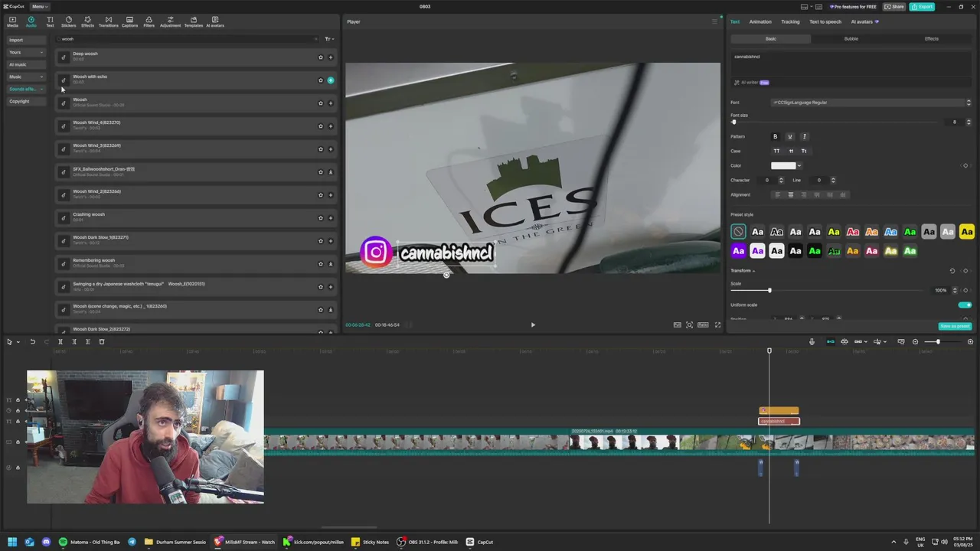This screenshot has height=551, width=980.
Task: Favorite the Deep woosh sound
Action: 321,57
